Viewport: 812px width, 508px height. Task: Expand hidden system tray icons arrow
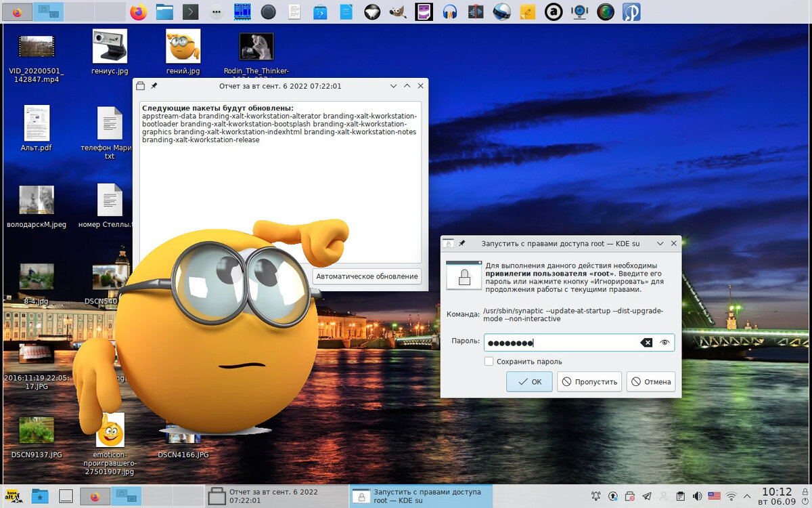pyautogui.click(x=748, y=496)
